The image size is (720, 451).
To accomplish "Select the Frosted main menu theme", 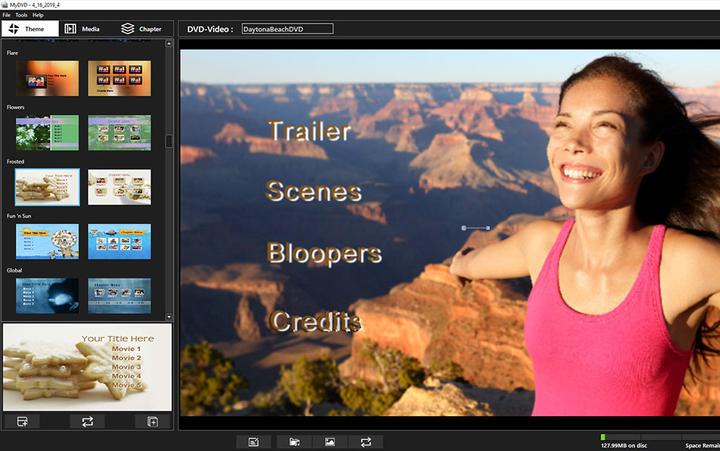I will 47,187.
